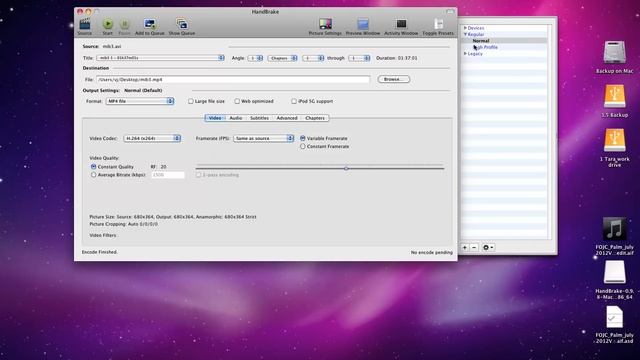
Task: Switch to the Video tab
Action: tap(215, 118)
